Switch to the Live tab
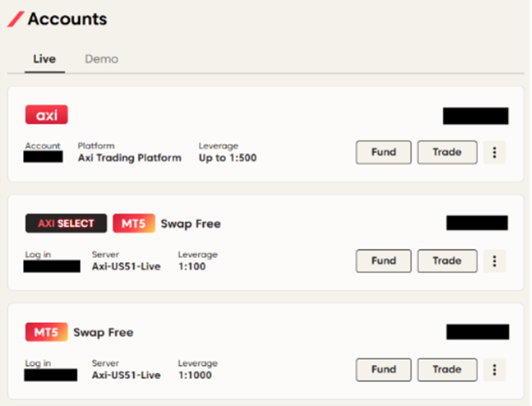The image size is (532, 406). pyautogui.click(x=45, y=59)
